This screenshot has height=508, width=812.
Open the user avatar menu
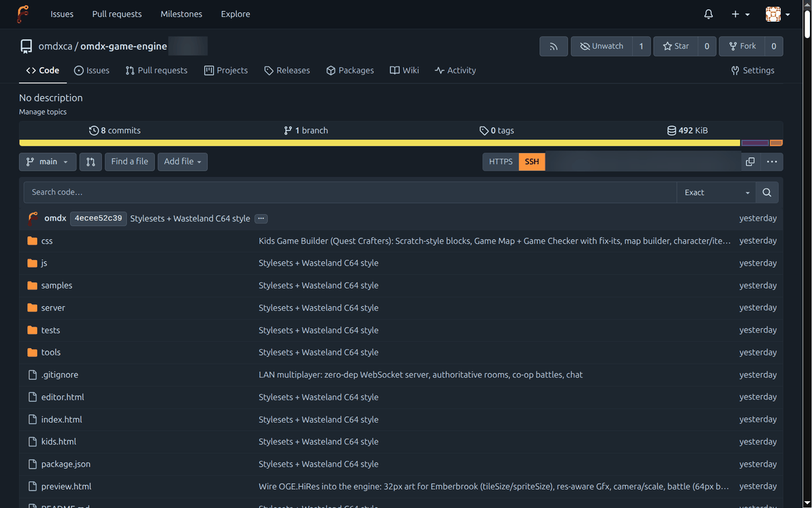777,14
